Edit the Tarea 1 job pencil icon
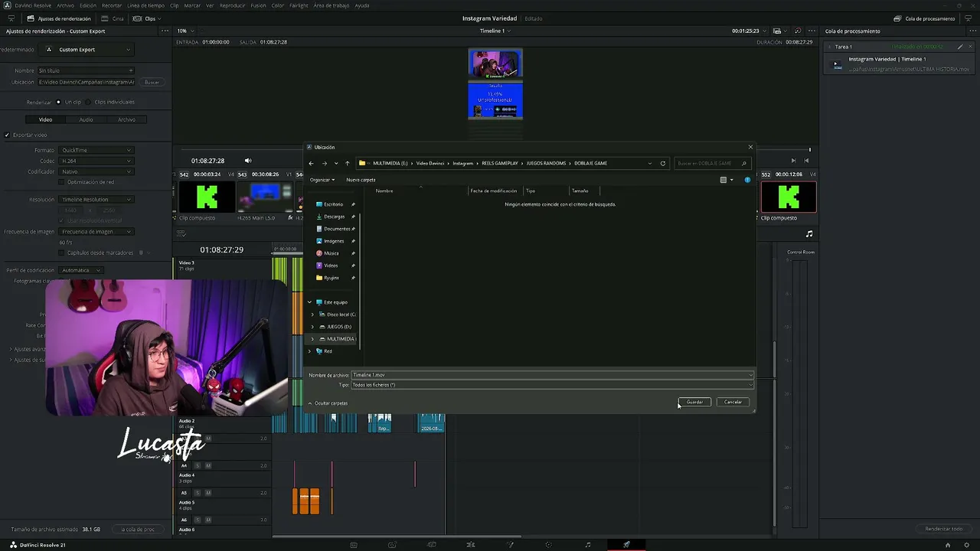The height and width of the screenshot is (551, 980). [x=960, y=47]
